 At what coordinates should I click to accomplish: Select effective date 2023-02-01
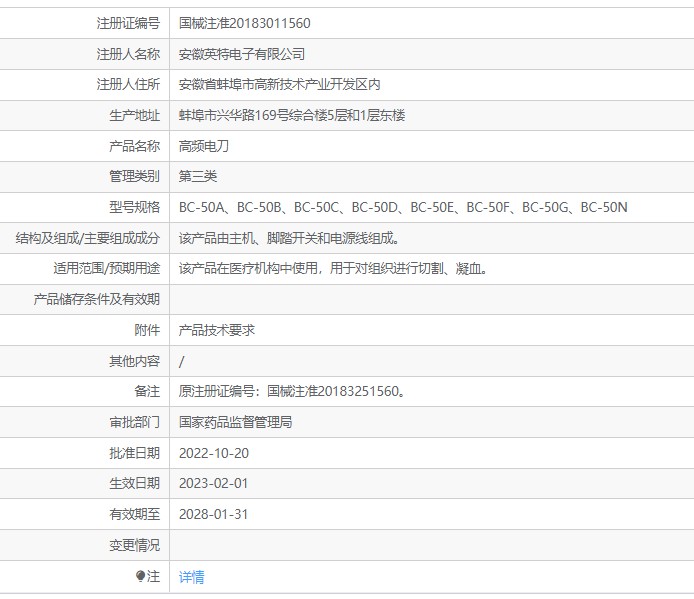213,483
